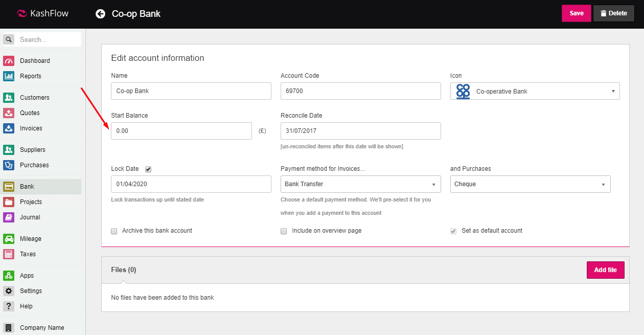Select the Purchases icon in sidebar

[x=9, y=165]
